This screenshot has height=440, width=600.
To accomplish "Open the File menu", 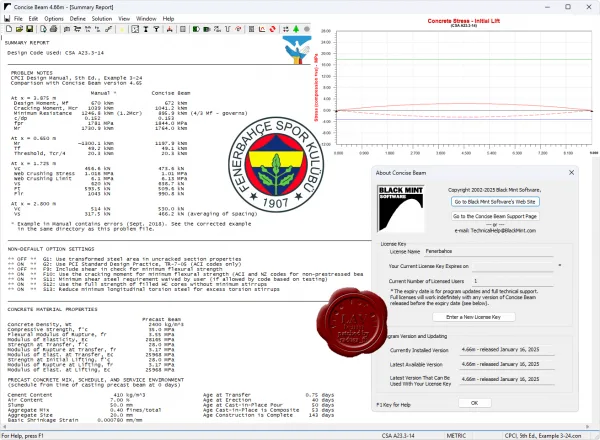I will click(x=18, y=18).
